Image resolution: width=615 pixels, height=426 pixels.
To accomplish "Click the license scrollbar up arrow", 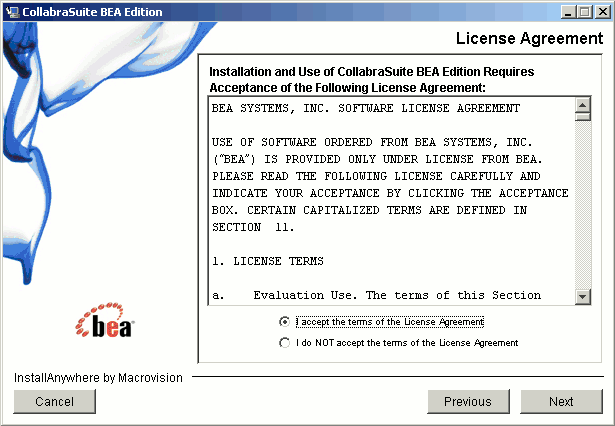I will [582, 105].
